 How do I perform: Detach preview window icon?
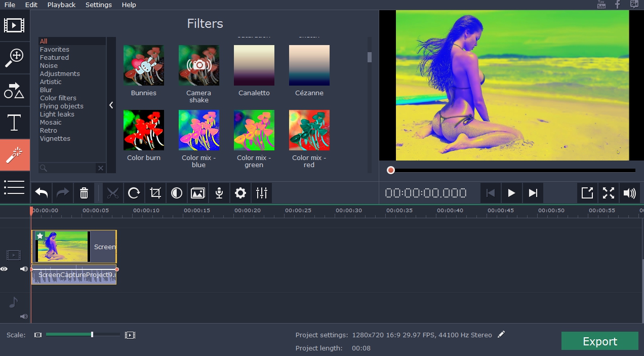tap(587, 193)
